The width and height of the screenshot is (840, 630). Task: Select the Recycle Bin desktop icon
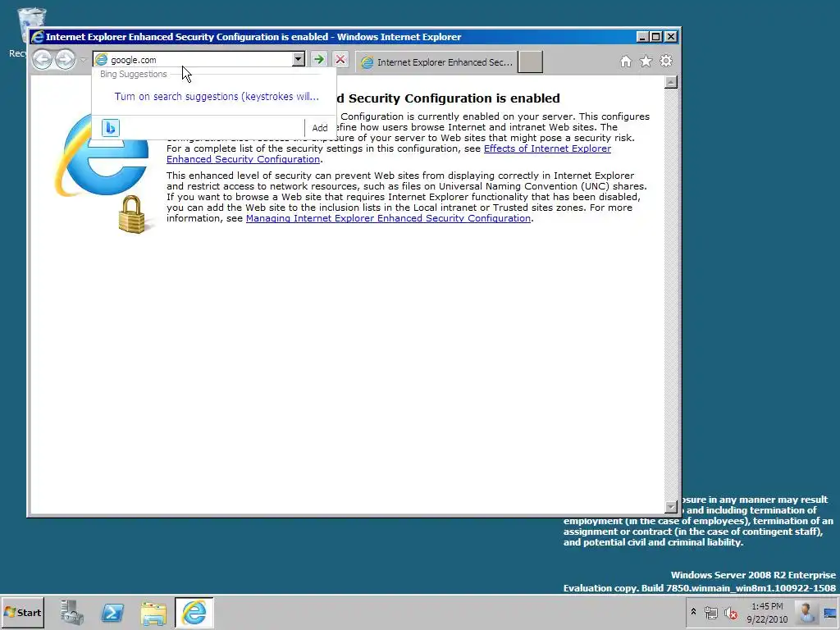pos(21,32)
